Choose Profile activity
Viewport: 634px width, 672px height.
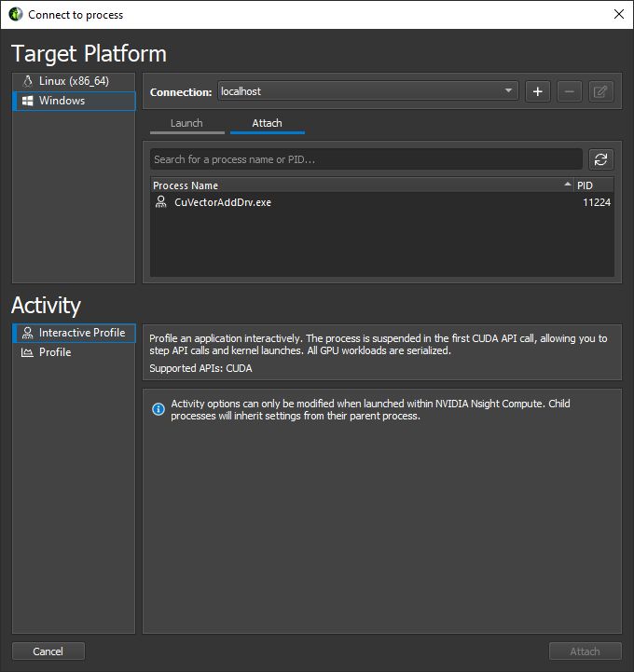click(74, 352)
